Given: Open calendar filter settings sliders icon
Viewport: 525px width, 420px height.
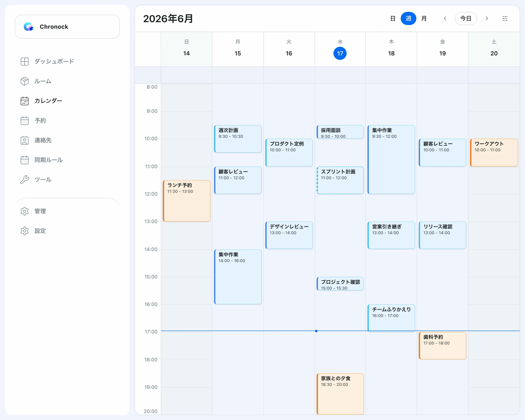Looking at the screenshot, I should (505, 18).
